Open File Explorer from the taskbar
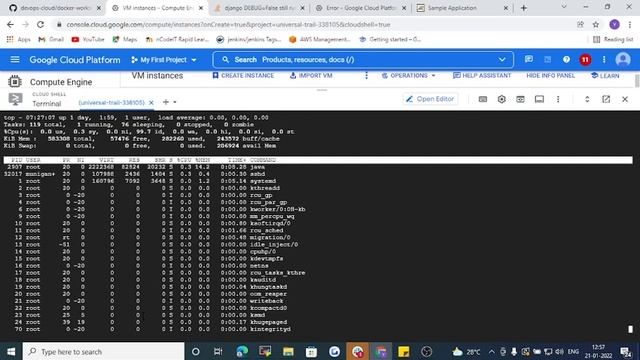Viewport: 640px width, 360px height. coord(288,351)
